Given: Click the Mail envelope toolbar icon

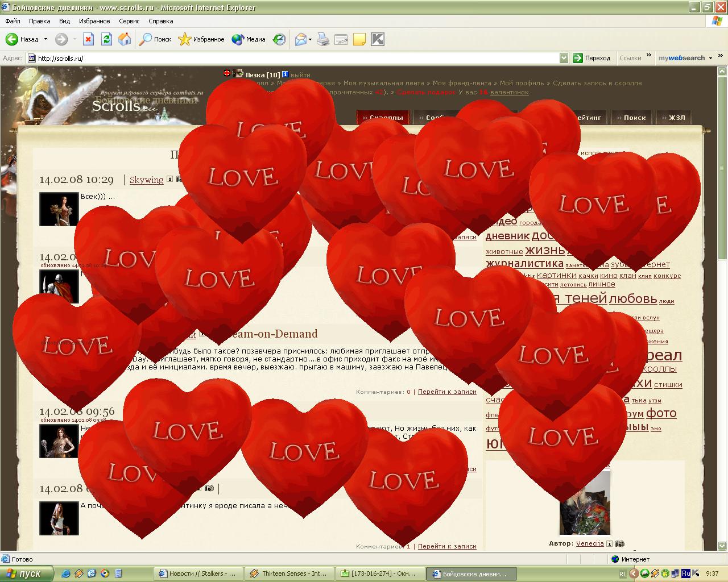Looking at the screenshot, I should pos(300,39).
